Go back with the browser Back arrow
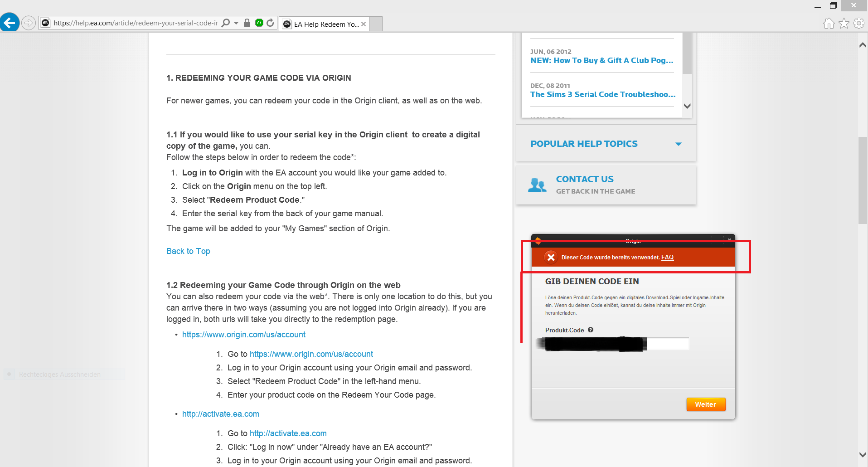The image size is (868, 467). tap(10, 22)
